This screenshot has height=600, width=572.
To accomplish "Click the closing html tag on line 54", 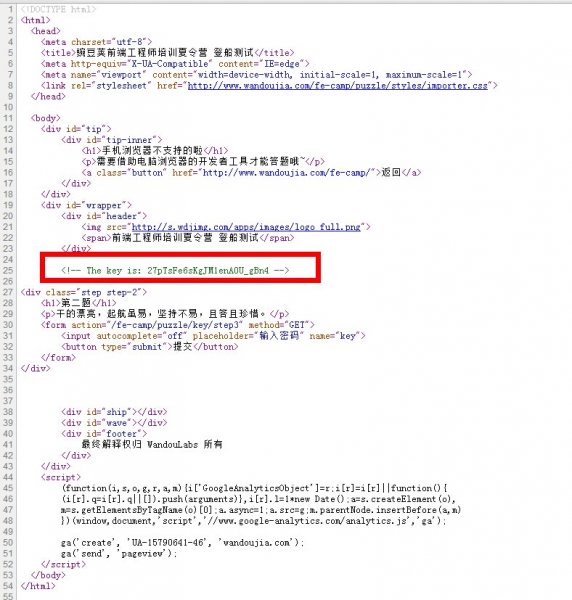I will tap(38, 586).
